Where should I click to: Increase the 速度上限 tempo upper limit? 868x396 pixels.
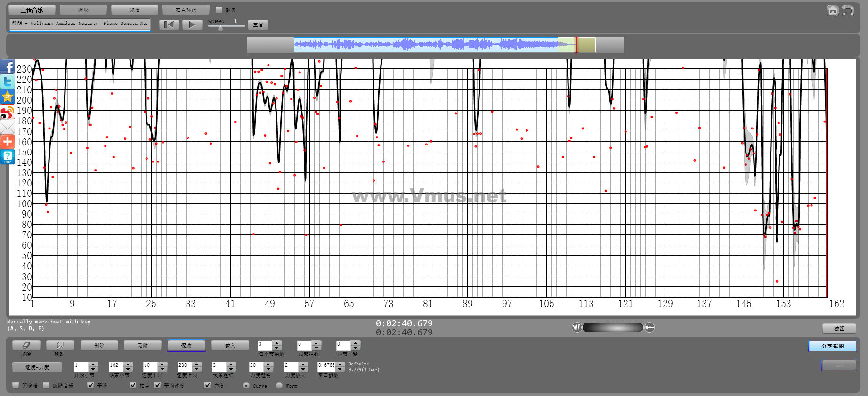click(x=197, y=364)
